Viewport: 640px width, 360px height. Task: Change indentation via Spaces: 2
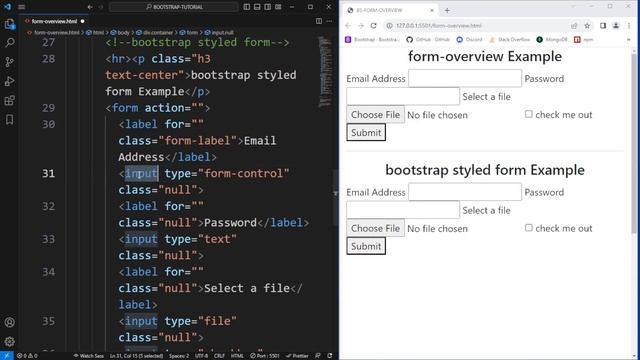click(x=179, y=356)
